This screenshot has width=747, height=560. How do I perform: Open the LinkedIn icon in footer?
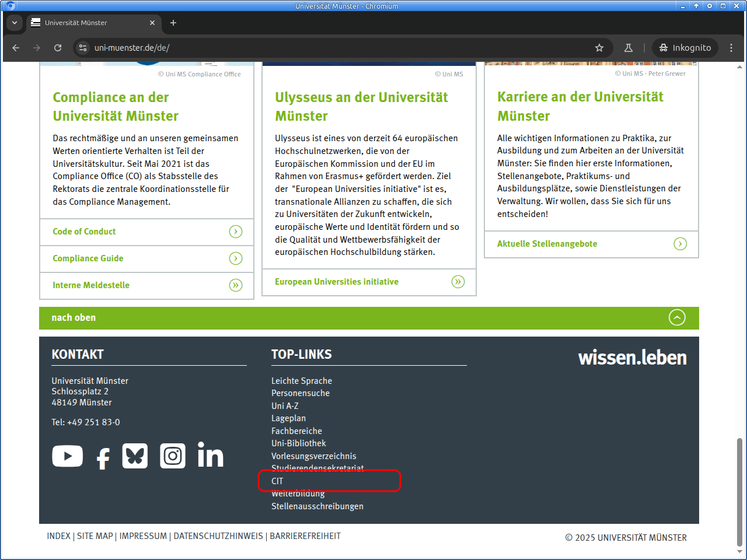[x=210, y=455]
